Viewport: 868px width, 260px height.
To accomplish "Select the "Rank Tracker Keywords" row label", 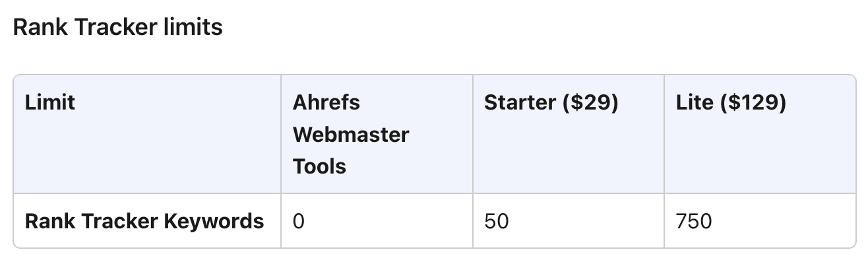I will pos(144,221).
